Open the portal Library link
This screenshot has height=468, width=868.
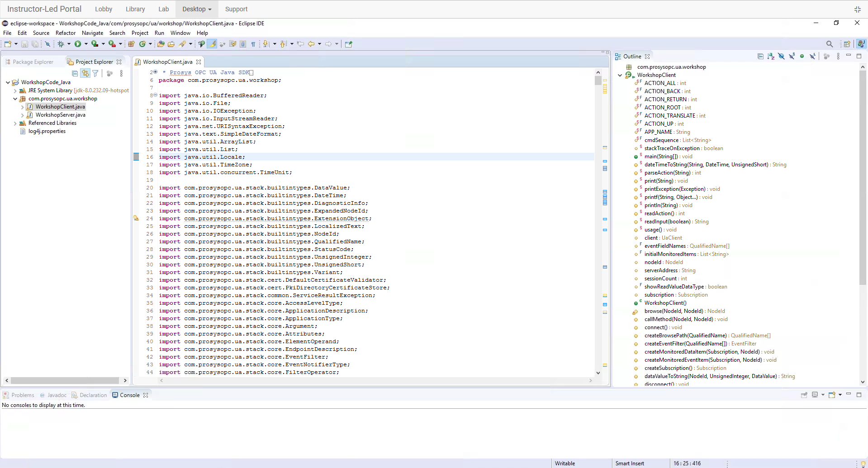coord(135,9)
